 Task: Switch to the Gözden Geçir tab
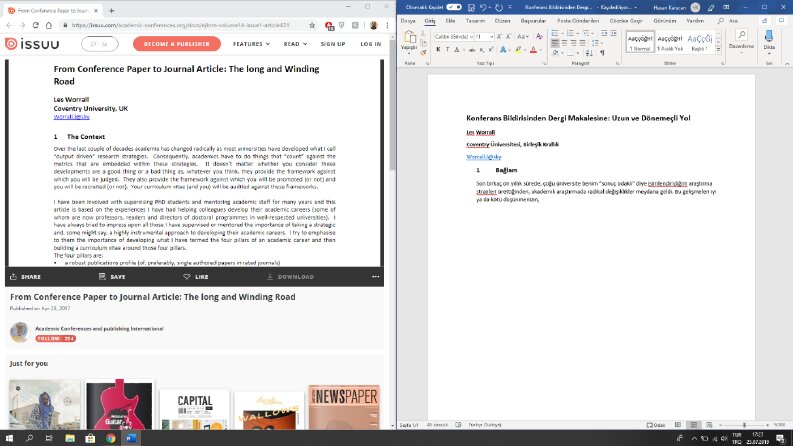626,21
